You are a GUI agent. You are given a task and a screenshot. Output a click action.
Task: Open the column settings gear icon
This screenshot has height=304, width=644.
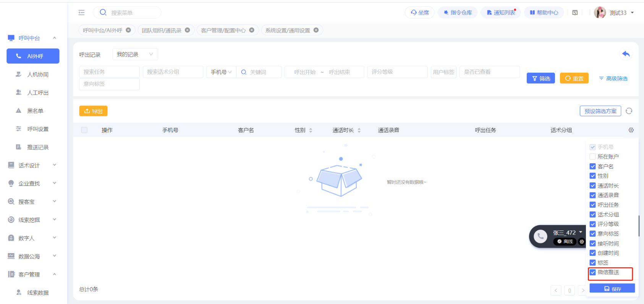click(x=631, y=130)
